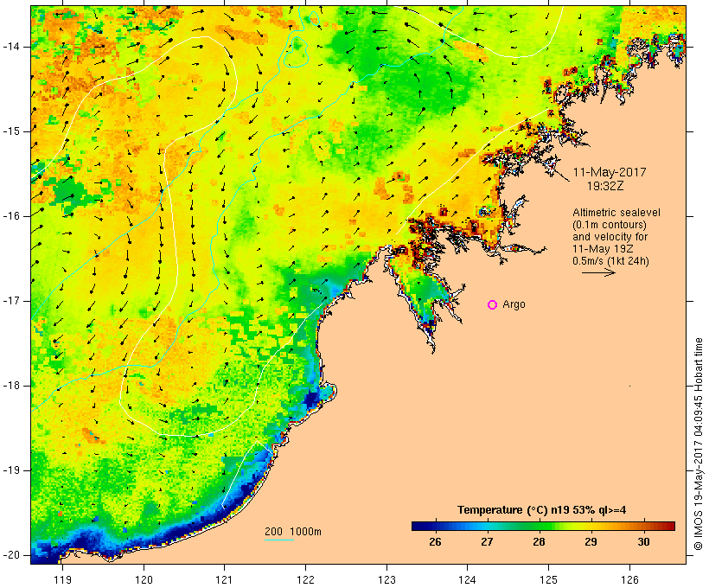Click latitude axis label '-15'

tap(11, 131)
